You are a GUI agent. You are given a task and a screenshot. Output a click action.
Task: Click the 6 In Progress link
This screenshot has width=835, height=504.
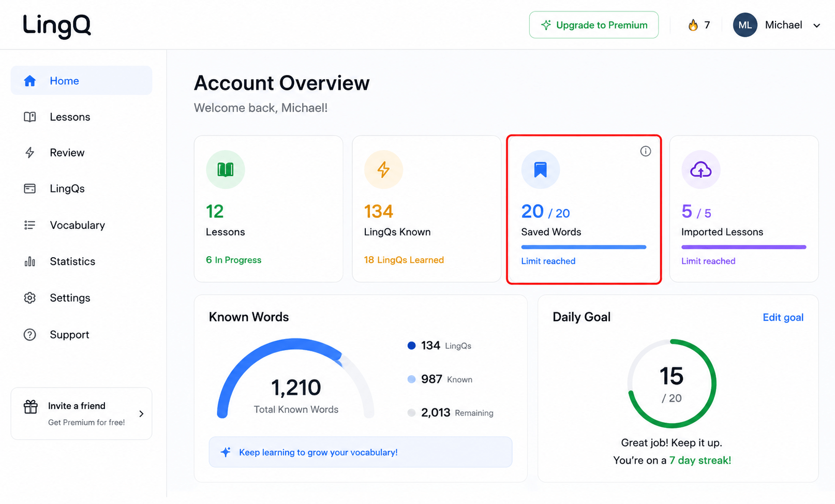pyautogui.click(x=234, y=260)
